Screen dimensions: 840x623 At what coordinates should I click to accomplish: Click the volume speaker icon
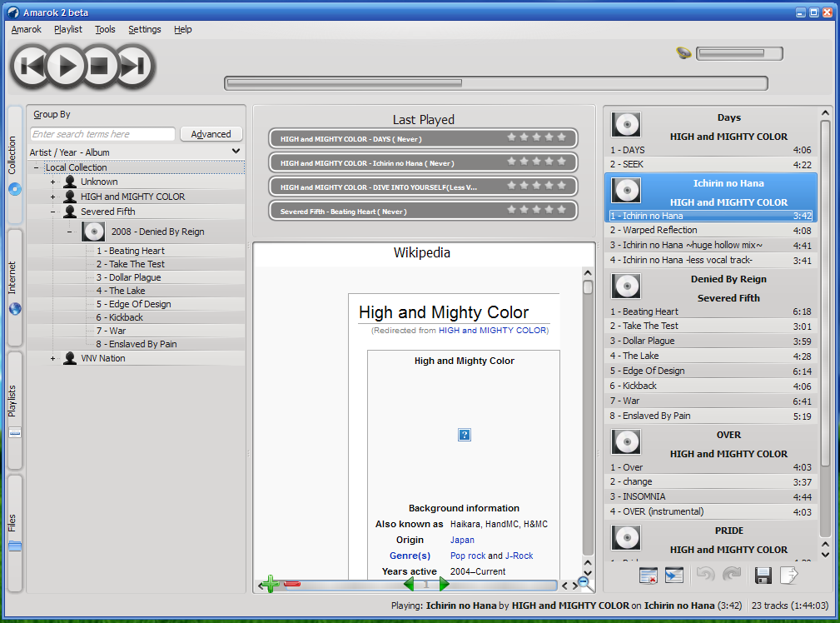pyautogui.click(x=683, y=53)
